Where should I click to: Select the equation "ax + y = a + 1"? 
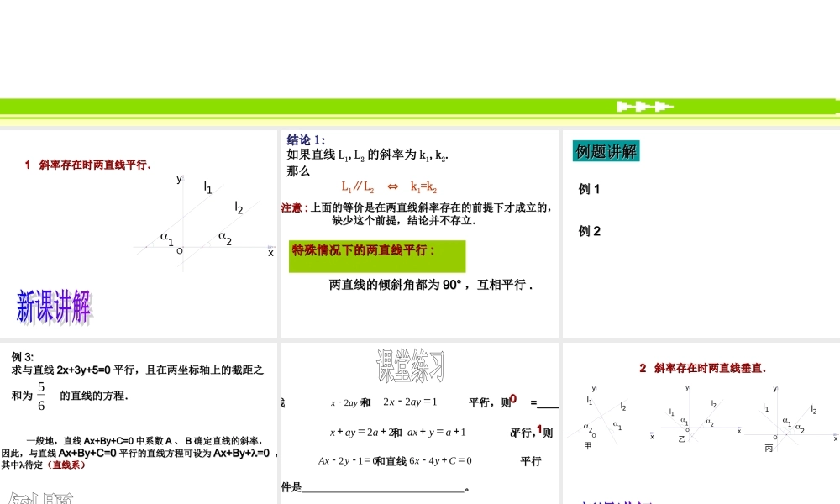click(437, 433)
